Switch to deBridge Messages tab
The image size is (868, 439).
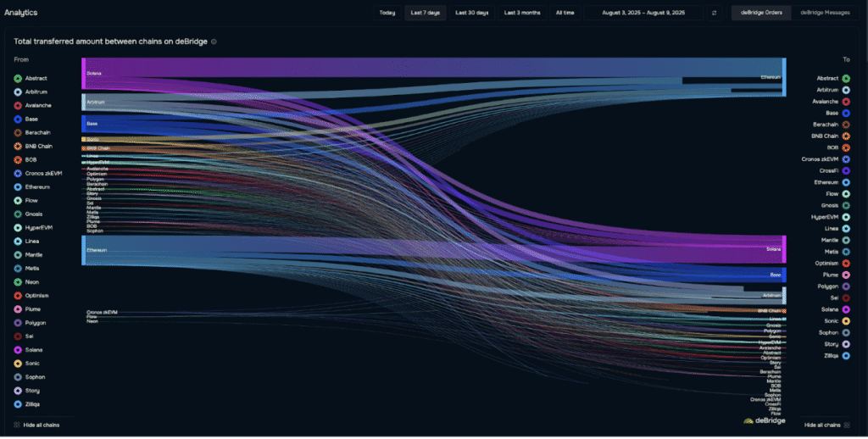point(825,13)
